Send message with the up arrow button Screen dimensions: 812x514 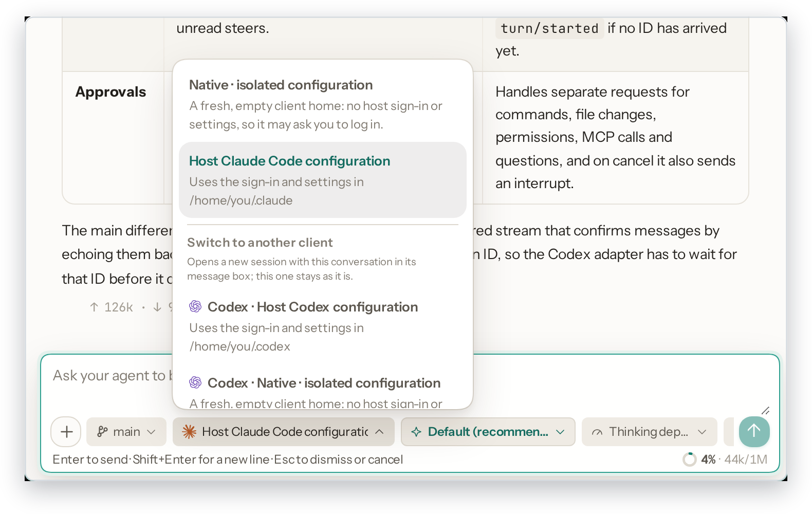tap(754, 432)
